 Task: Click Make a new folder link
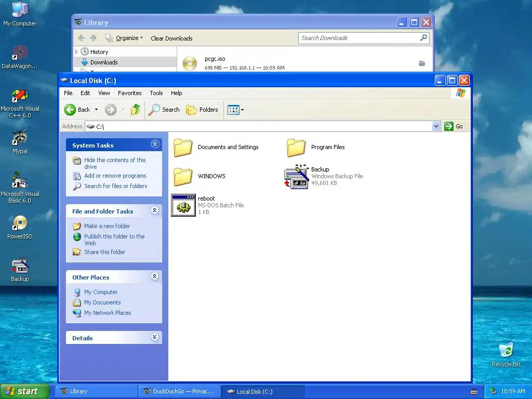point(107,226)
